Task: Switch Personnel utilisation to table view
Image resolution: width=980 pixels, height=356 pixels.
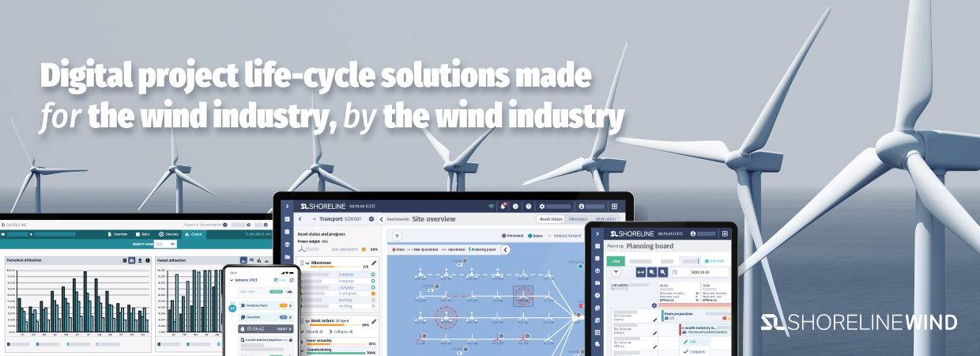Action: pyautogui.click(x=125, y=260)
